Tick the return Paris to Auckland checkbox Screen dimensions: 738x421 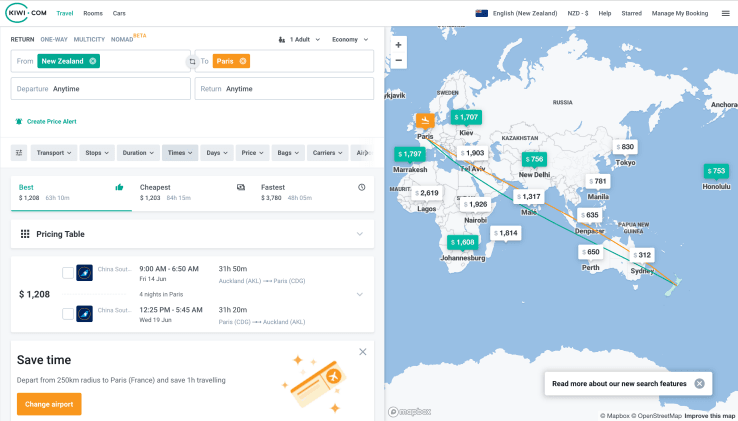tap(67, 314)
